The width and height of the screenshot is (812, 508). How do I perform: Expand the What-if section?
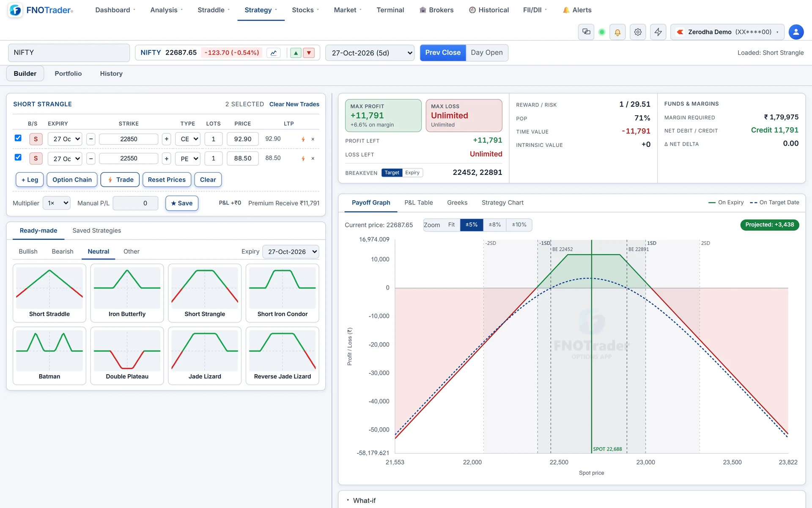(361, 500)
